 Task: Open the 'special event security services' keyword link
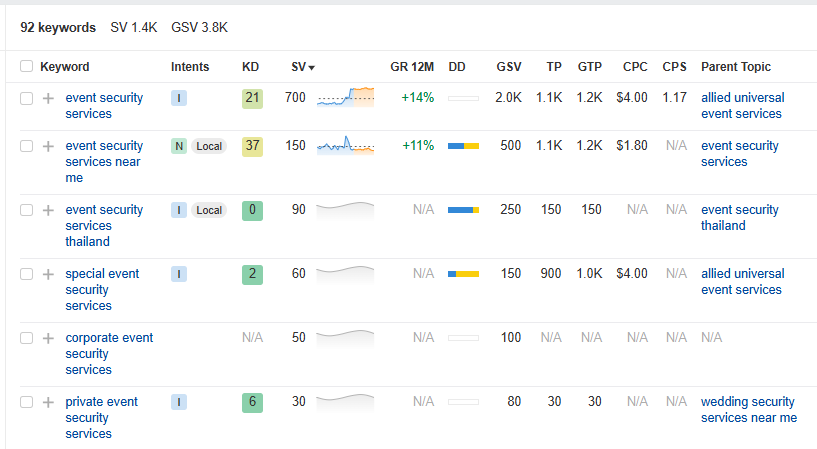pos(102,290)
